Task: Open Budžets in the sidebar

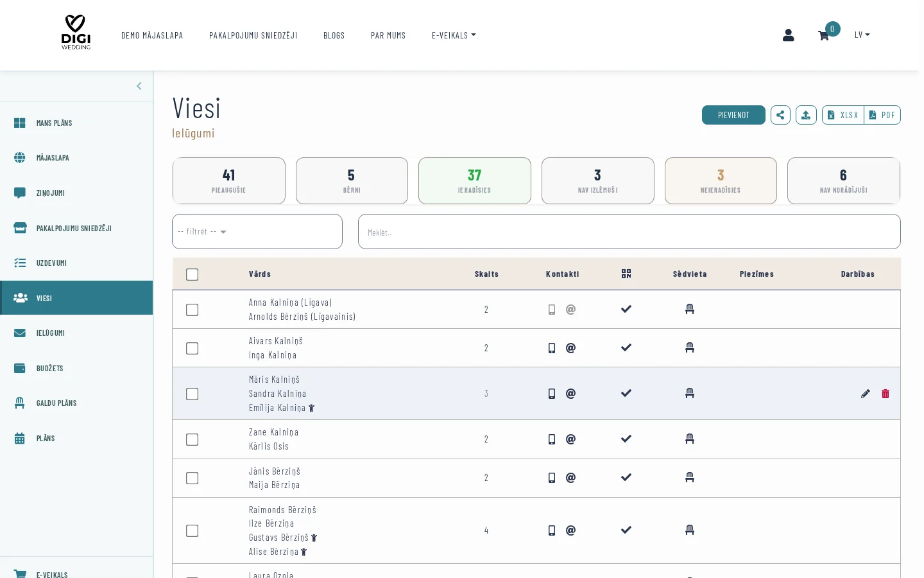Action: point(49,368)
